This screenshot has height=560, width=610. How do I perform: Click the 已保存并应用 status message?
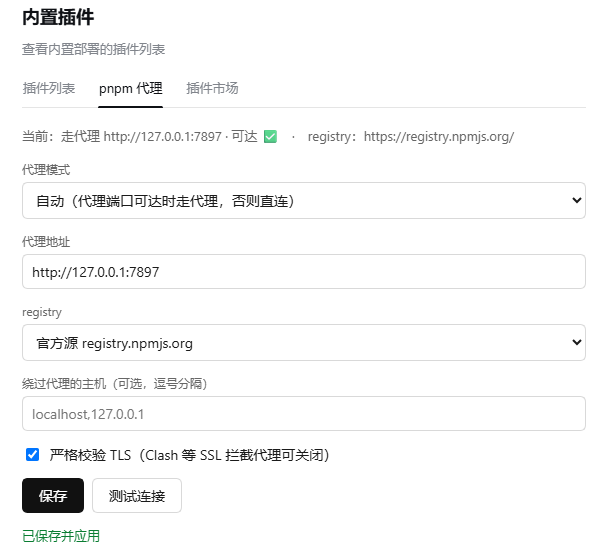(x=61, y=536)
